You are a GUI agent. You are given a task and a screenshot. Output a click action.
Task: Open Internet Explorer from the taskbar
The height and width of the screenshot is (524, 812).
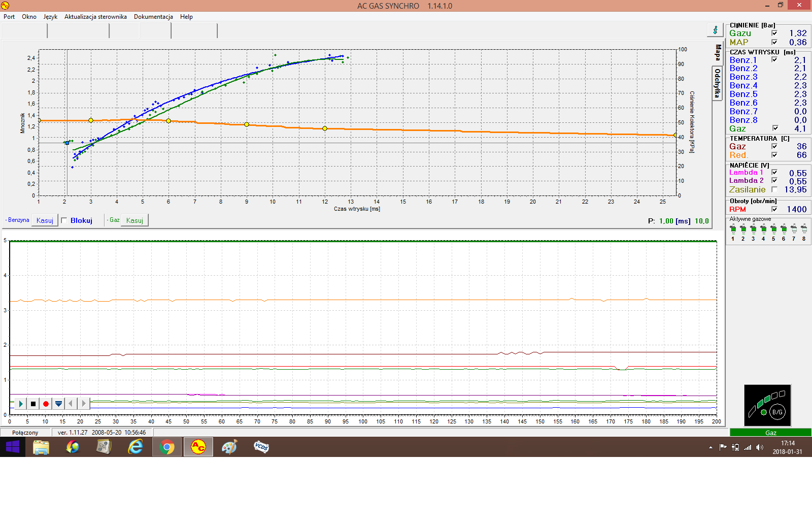136,447
